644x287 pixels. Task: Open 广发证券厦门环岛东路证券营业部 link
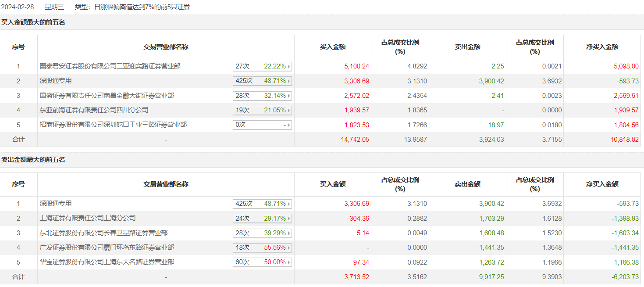tap(107, 248)
